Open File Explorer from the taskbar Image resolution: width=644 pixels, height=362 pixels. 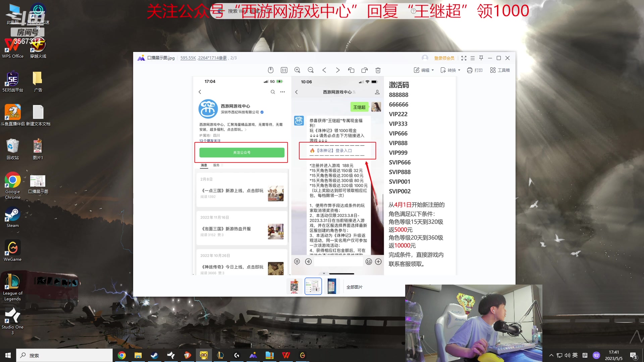pyautogui.click(x=138, y=355)
